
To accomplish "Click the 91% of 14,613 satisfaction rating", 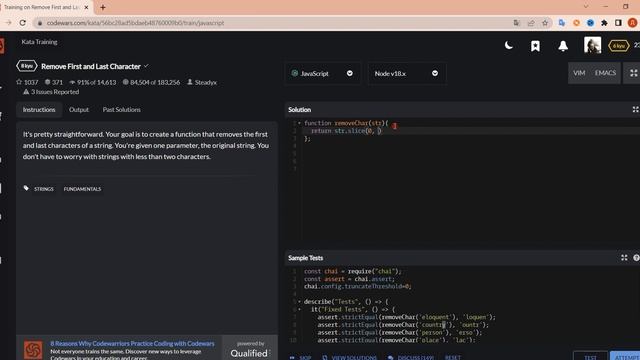I will (93, 82).
